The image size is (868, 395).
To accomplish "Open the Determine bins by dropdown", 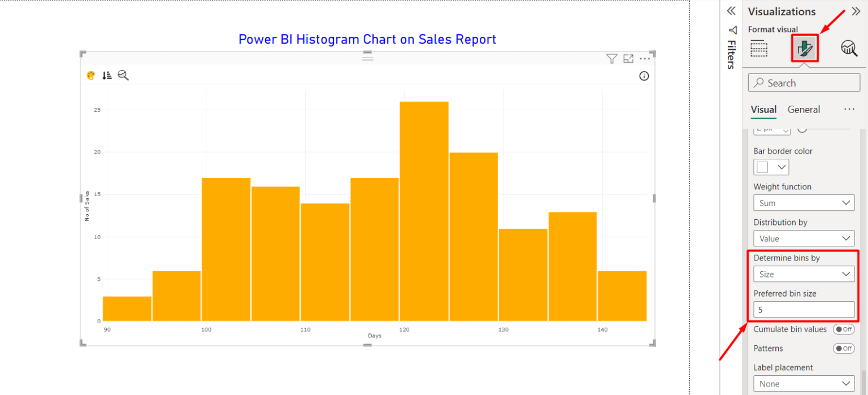I will (x=804, y=274).
